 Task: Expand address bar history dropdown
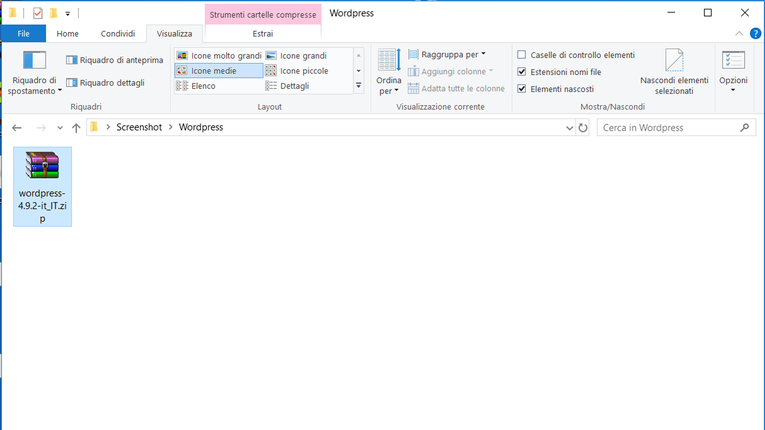569,128
